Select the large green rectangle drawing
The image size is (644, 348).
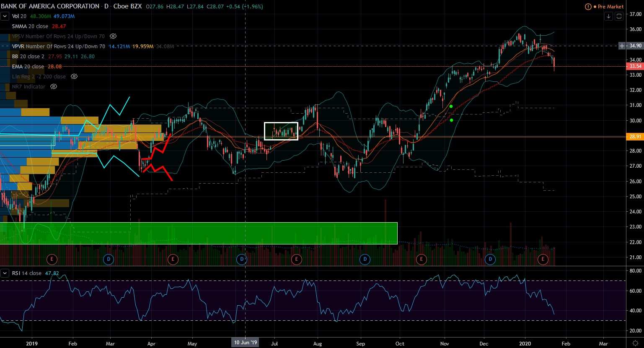(199, 233)
